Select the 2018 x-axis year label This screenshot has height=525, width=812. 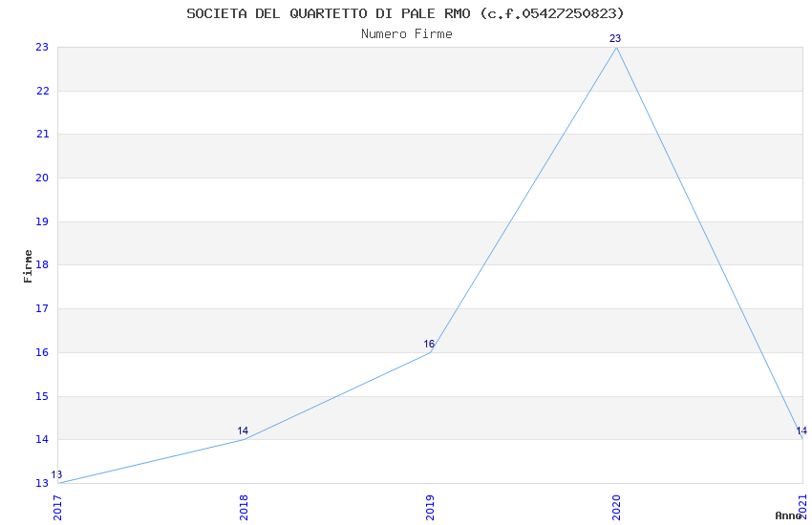[x=244, y=508]
